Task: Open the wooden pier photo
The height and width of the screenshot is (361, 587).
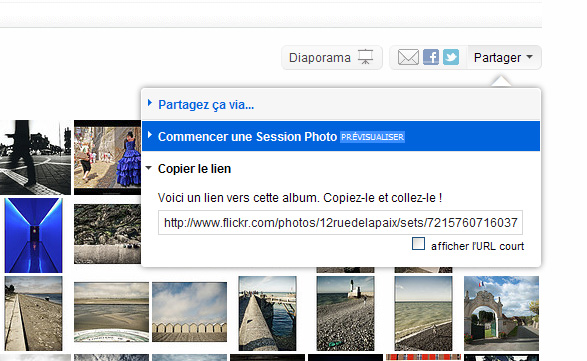Action: coord(267,313)
